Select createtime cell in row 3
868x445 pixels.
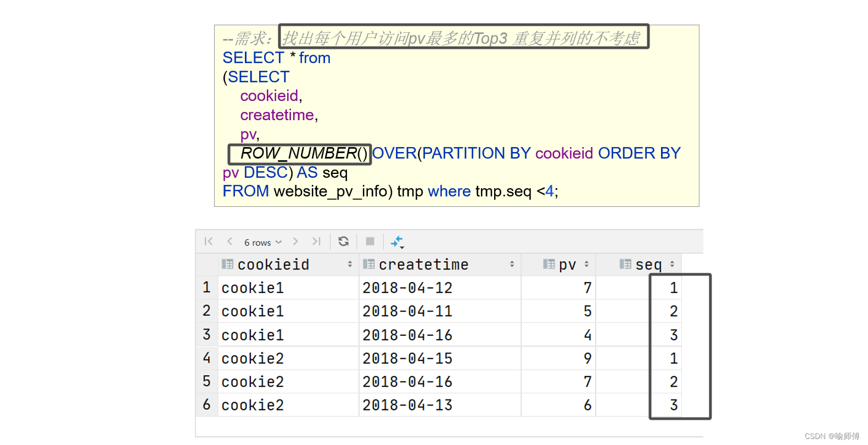click(x=440, y=335)
